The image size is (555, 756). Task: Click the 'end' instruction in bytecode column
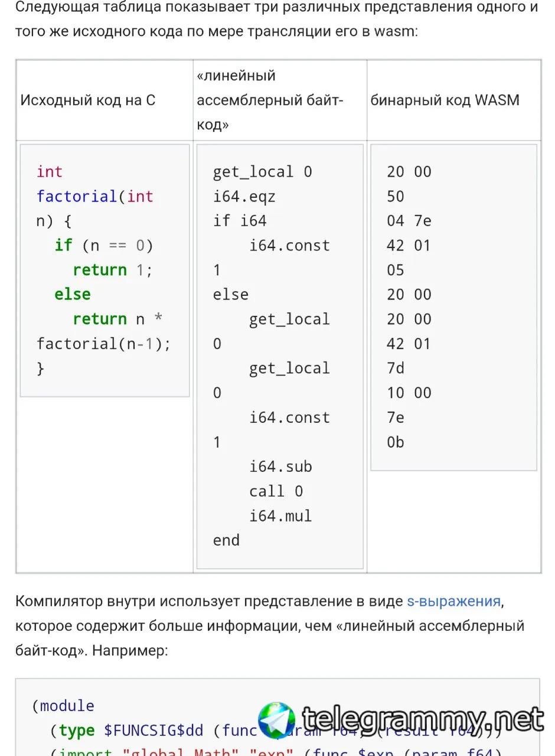coord(226,540)
